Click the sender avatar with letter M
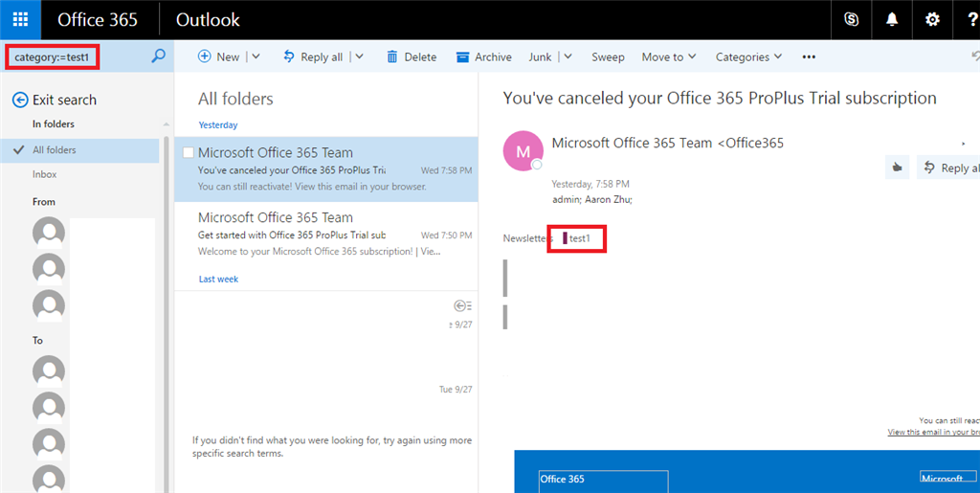This screenshot has width=980, height=493. click(523, 150)
